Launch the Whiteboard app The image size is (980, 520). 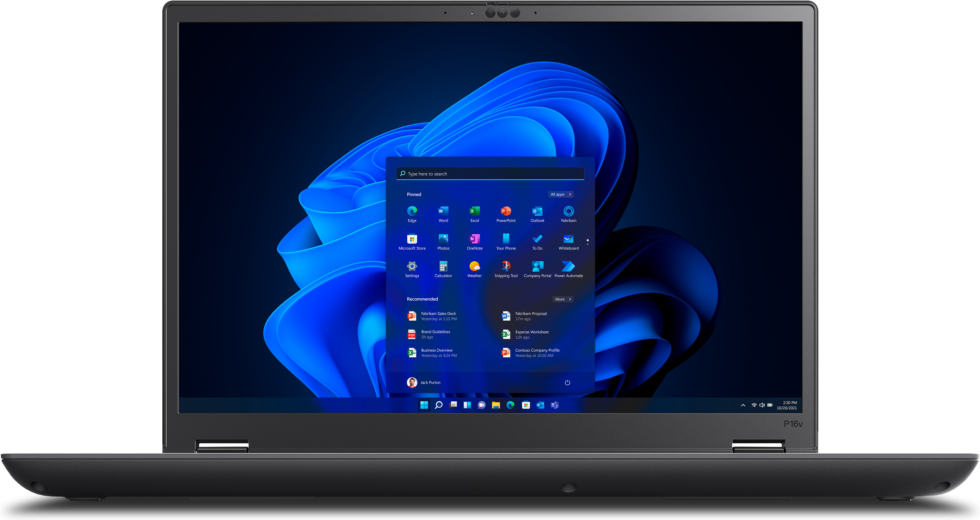(x=568, y=240)
